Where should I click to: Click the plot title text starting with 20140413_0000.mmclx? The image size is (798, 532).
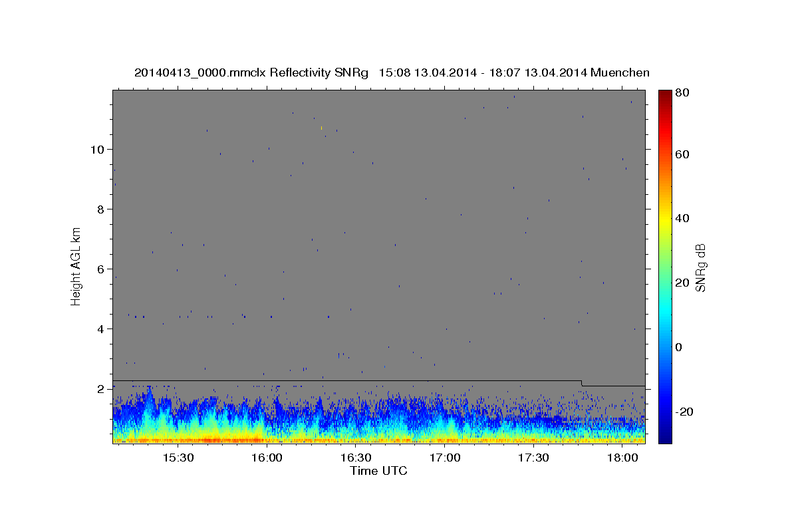pyautogui.click(x=392, y=72)
